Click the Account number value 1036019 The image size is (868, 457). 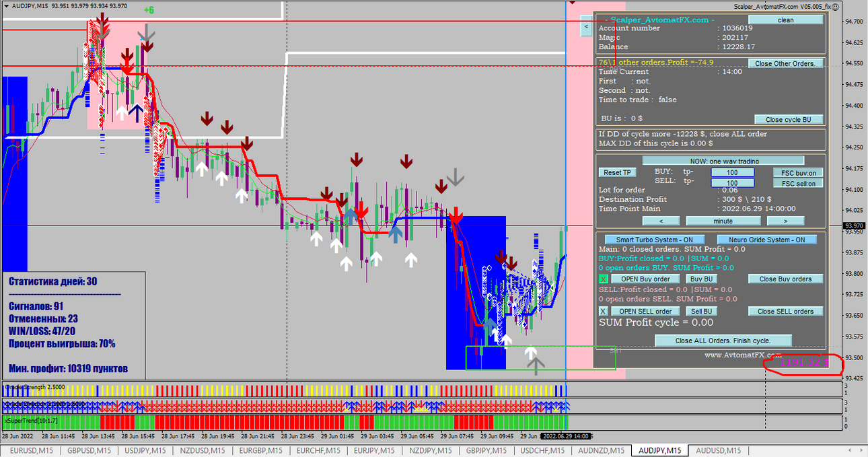737,28
